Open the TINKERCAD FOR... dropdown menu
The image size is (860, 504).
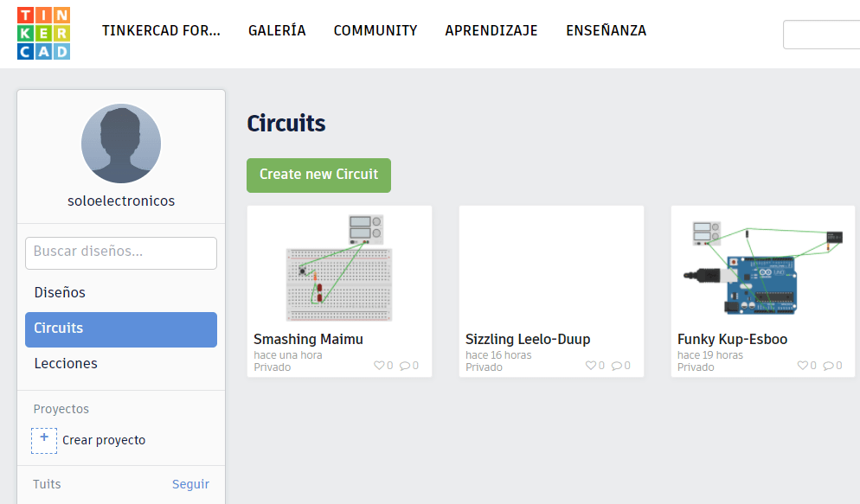point(161,30)
